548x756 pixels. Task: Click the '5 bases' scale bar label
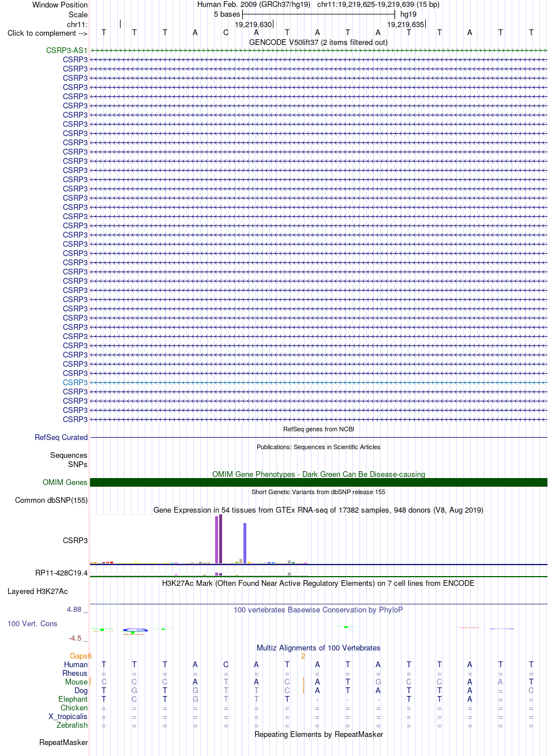[227, 14]
